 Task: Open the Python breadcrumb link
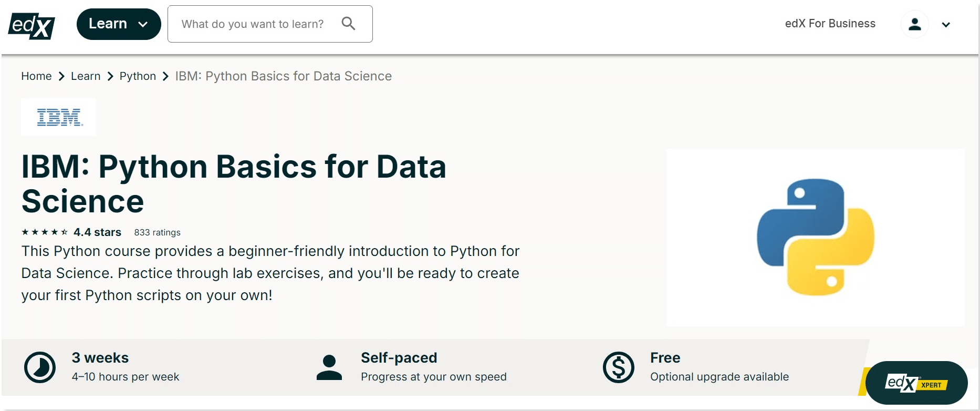click(138, 76)
